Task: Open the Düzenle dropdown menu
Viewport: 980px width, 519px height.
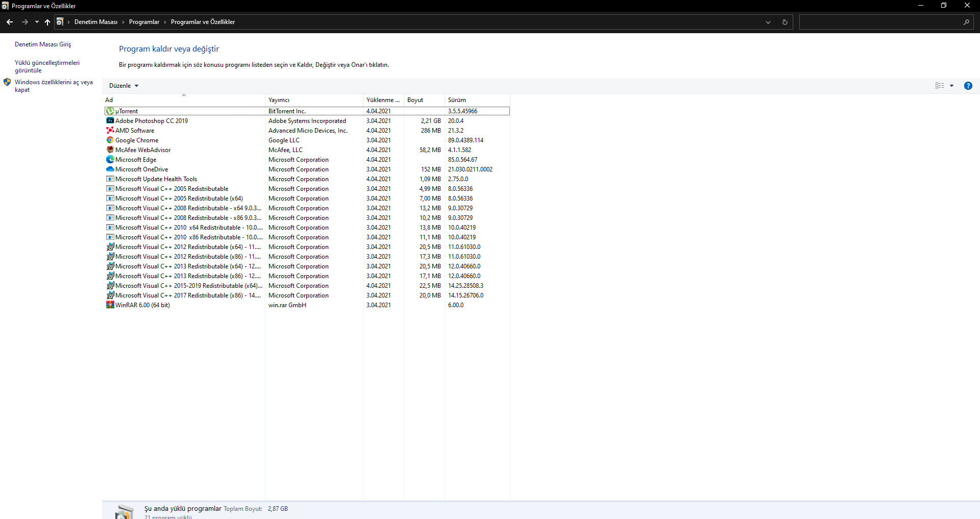Action: click(x=124, y=86)
